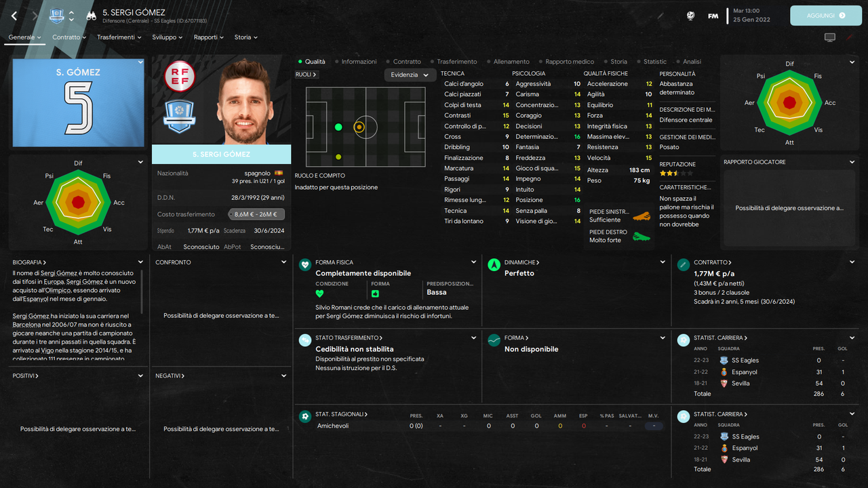Image resolution: width=868 pixels, height=488 pixels.
Task: Click the Aggiungi button
Action: click(825, 16)
